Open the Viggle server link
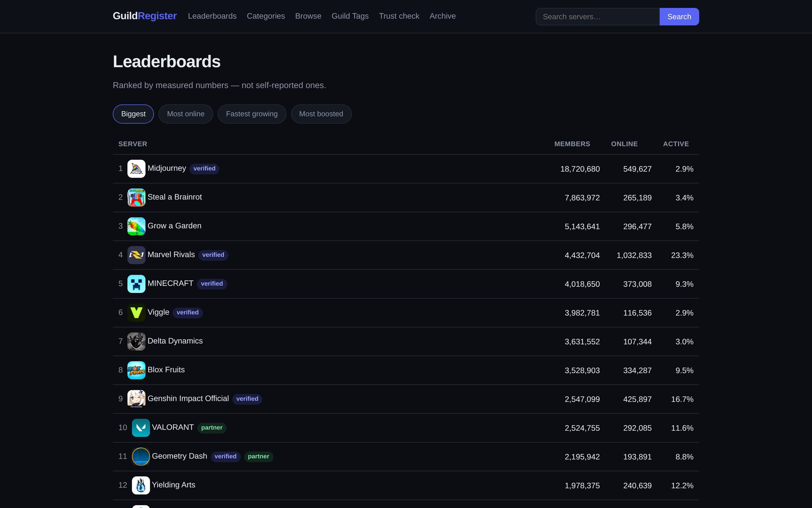812x508 pixels. pos(158,312)
